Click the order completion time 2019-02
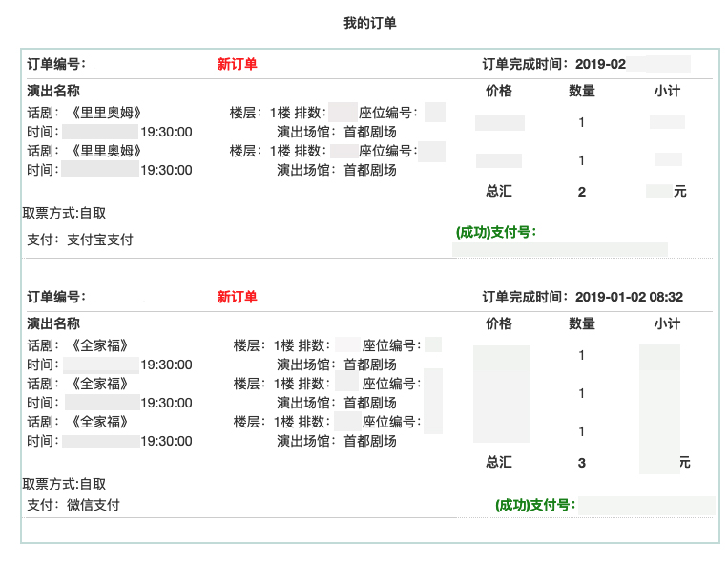The width and height of the screenshot is (728, 563). click(x=600, y=64)
